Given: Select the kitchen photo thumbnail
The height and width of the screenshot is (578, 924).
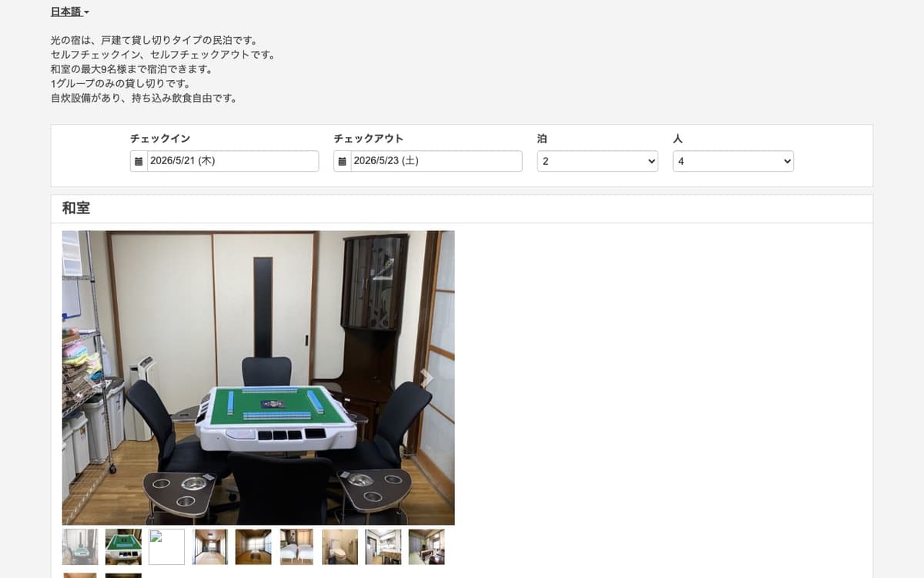Looking at the screenshot, I should coord(383,546).
